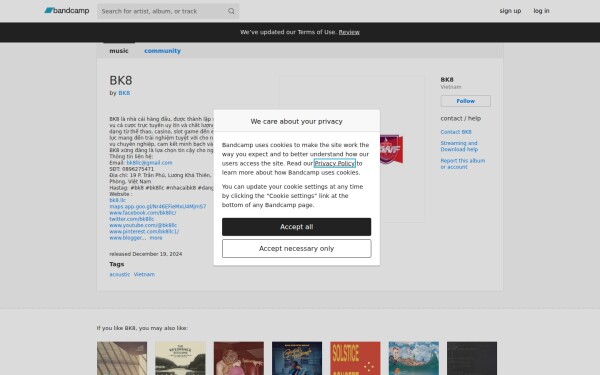The width and height of the screenshot is (600, 375).
Task: Open the sign up link
Action: click(510, 11)
